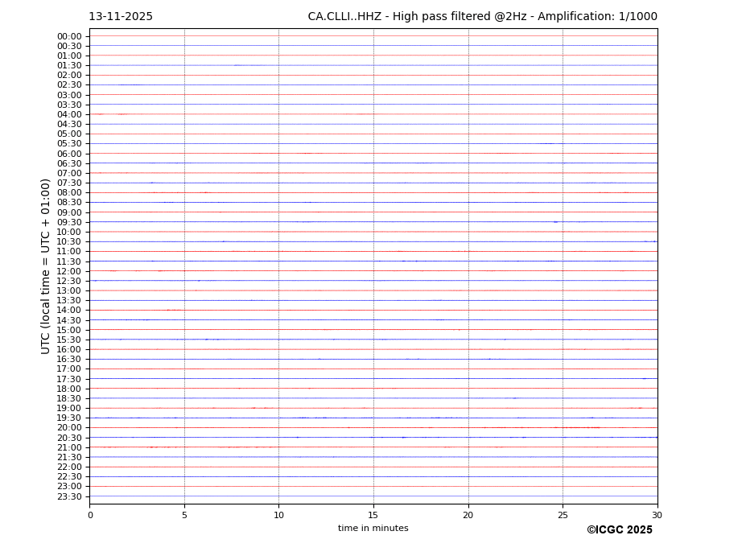Screen dimensions: 746x560
Task: Select the 21:00 time row label
Action: pos(69,447)
